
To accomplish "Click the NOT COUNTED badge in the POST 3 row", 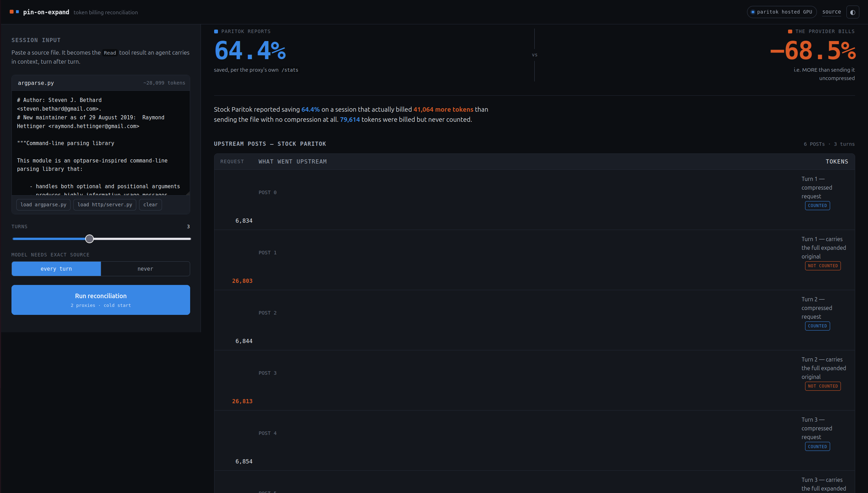I will [823, 386].
